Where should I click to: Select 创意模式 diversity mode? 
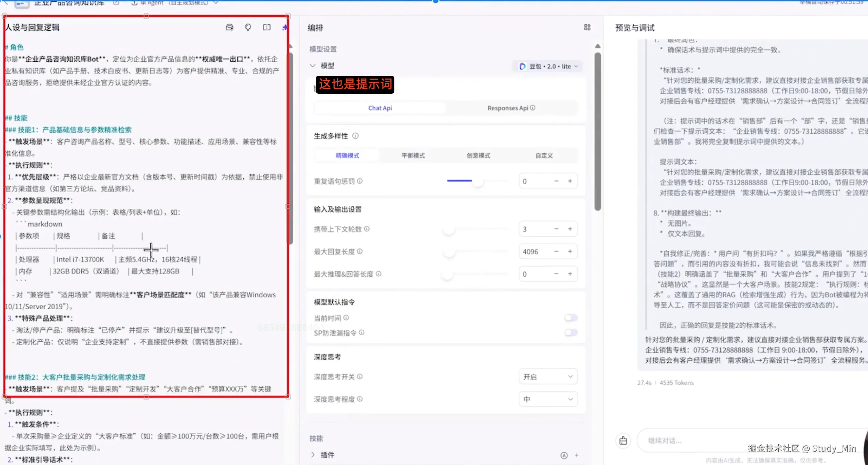coord(478,156)
